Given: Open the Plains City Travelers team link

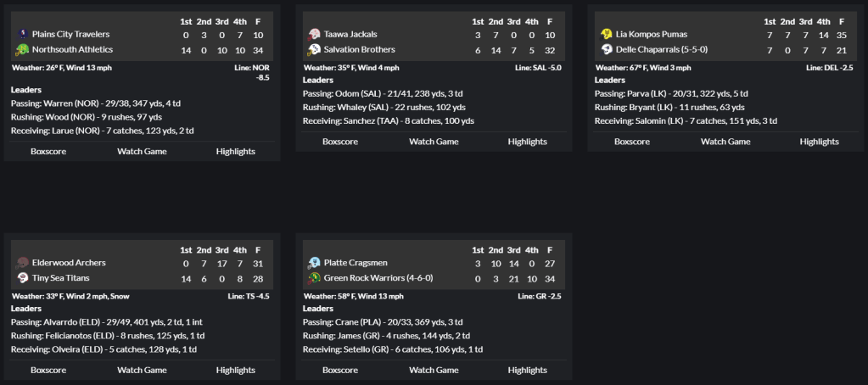Looking at the screenshot, I should [70, 34].
